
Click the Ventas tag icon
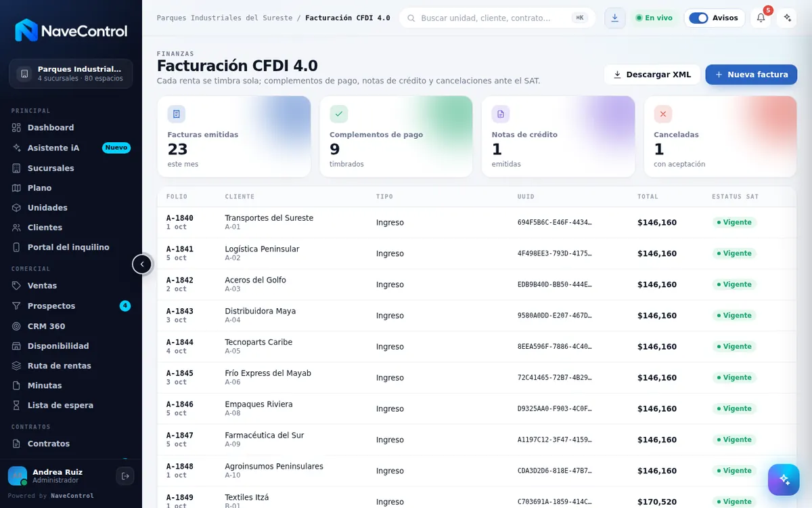tap(17, 286)
